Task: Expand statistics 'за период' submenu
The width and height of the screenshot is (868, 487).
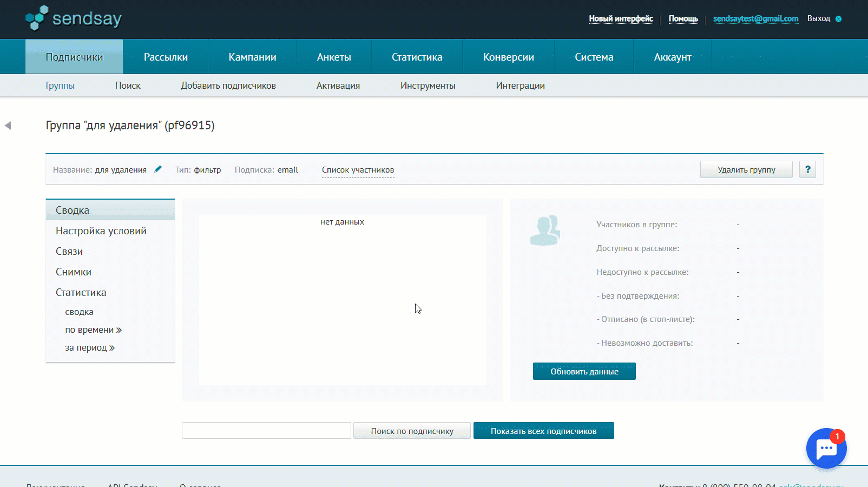Action: click(90, 348)
